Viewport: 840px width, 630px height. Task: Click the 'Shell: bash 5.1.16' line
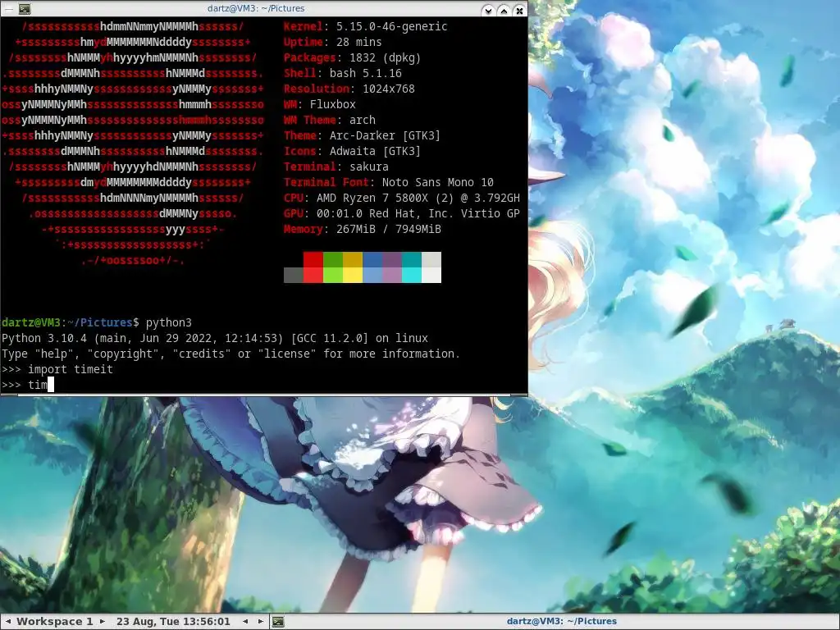tap(342, 73)
